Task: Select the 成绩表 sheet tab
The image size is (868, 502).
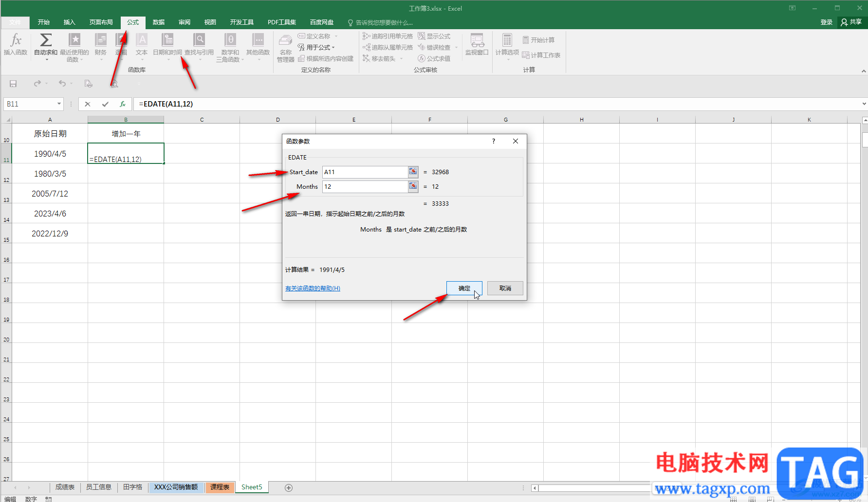Action: [x=65, y=487]
